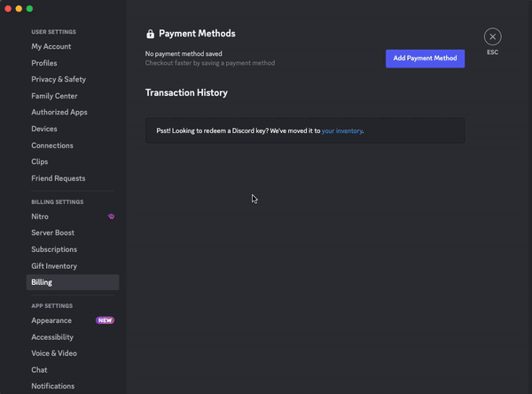The height and width of the screenshot is (394, 532).
Task: Select Accessibility settings
Action: coord(52,337)
